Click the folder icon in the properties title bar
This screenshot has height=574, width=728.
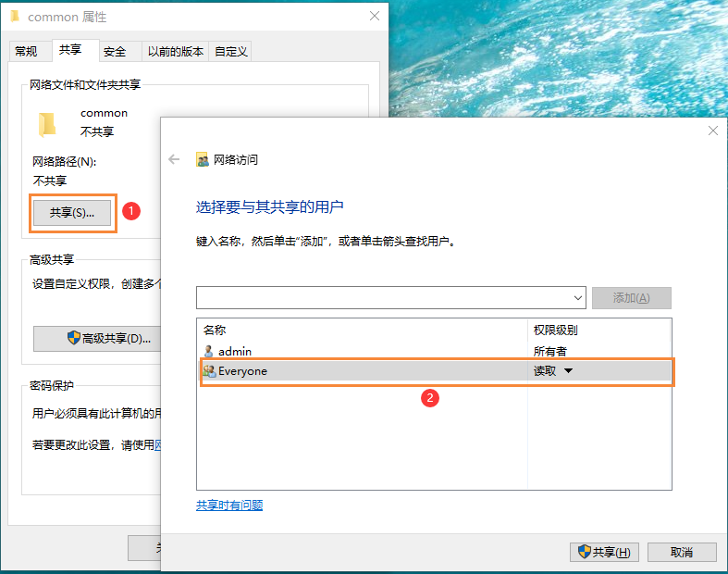click(16, 17)
